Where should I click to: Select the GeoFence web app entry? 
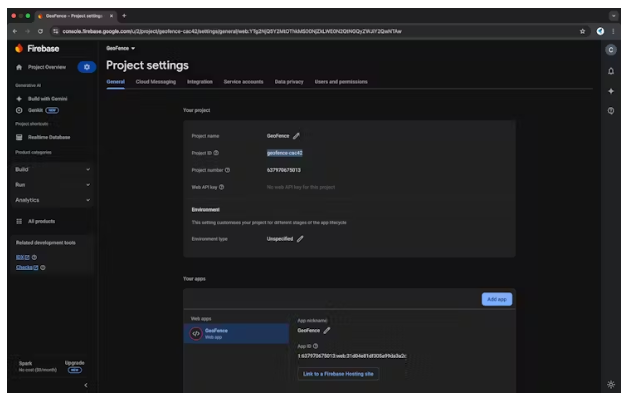coord(236,333)
